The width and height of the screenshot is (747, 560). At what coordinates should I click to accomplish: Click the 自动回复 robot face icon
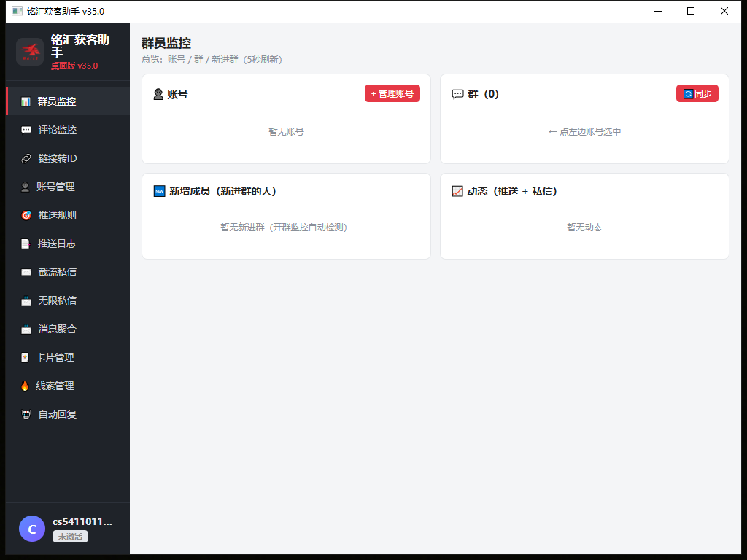pos(26,415)
